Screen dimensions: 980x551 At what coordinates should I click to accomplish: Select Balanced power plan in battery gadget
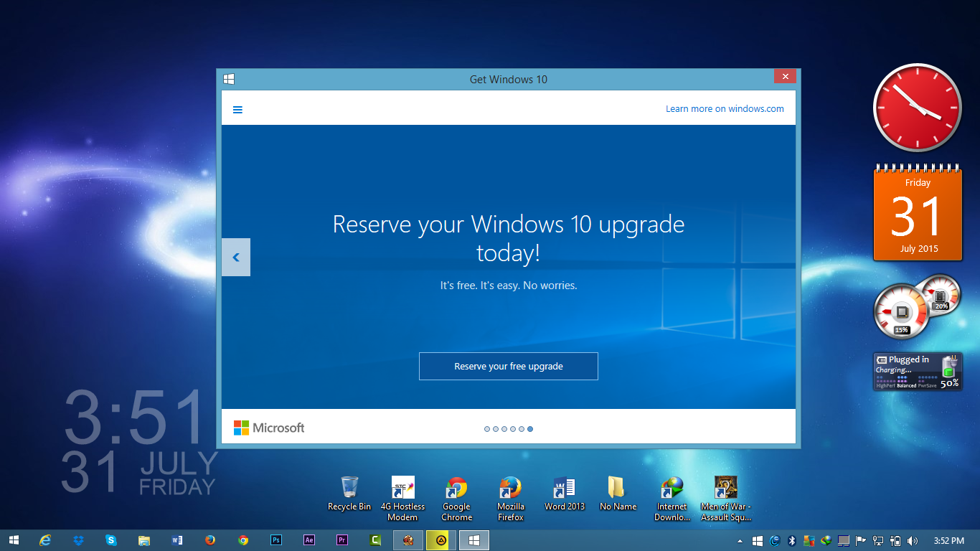pos(907,385)
